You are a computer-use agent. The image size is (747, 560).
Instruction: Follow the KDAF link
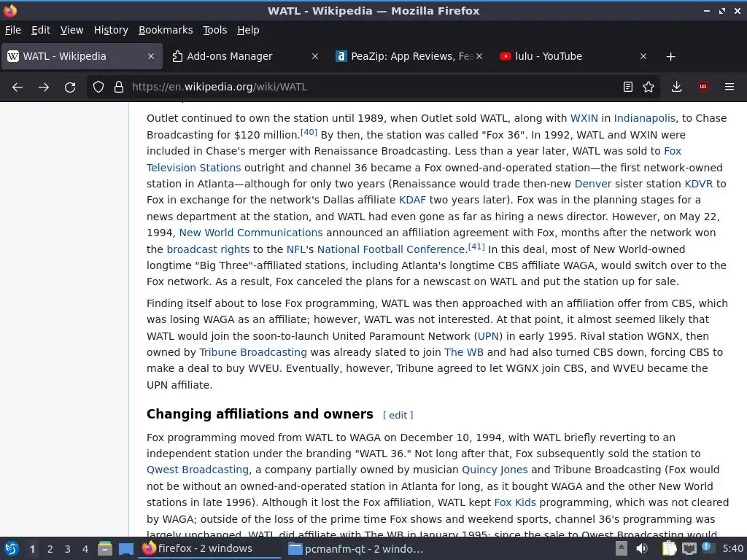pos(412,200)
